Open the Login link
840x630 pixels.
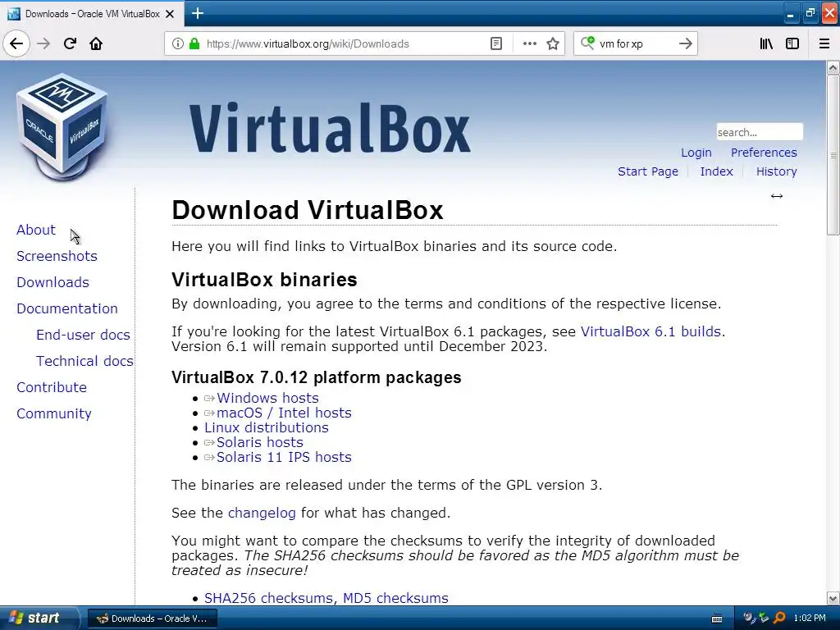696,153
